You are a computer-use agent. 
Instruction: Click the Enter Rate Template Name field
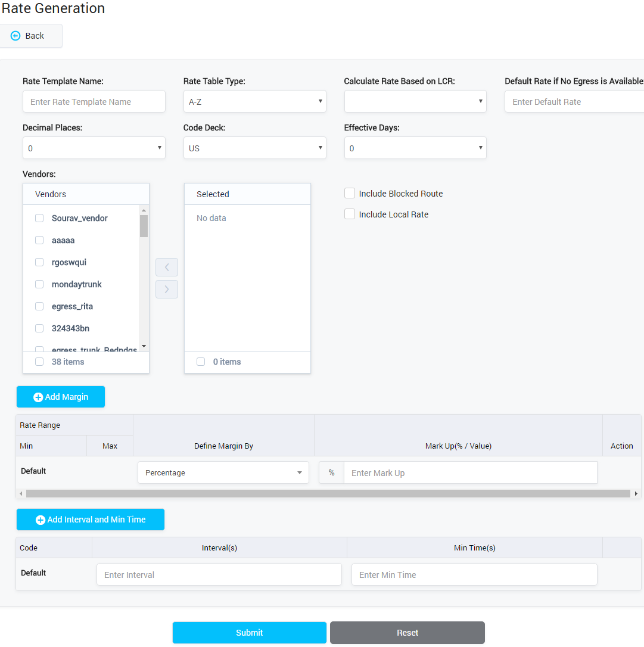94,101
